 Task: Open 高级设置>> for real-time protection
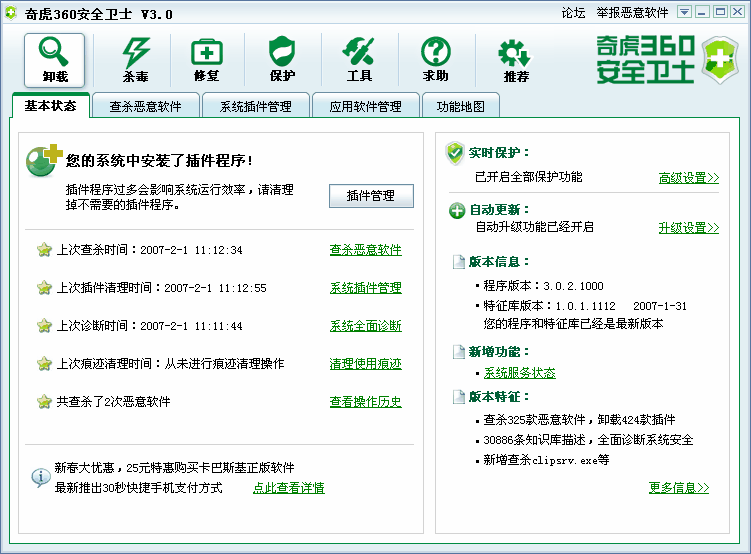click(689, 178)
